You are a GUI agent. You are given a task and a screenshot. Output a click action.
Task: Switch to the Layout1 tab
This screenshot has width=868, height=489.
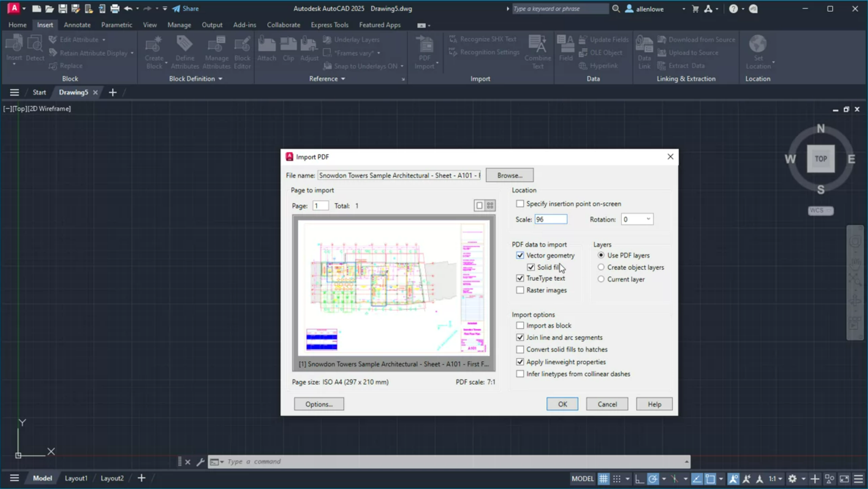76,478
